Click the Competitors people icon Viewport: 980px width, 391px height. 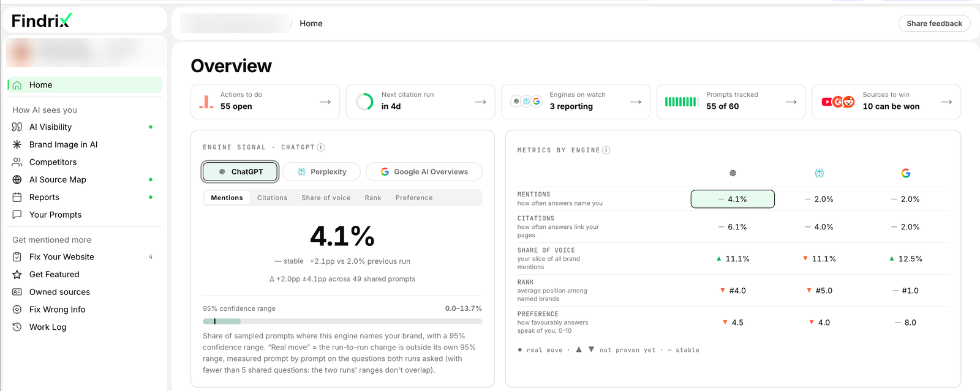point(17,162)
